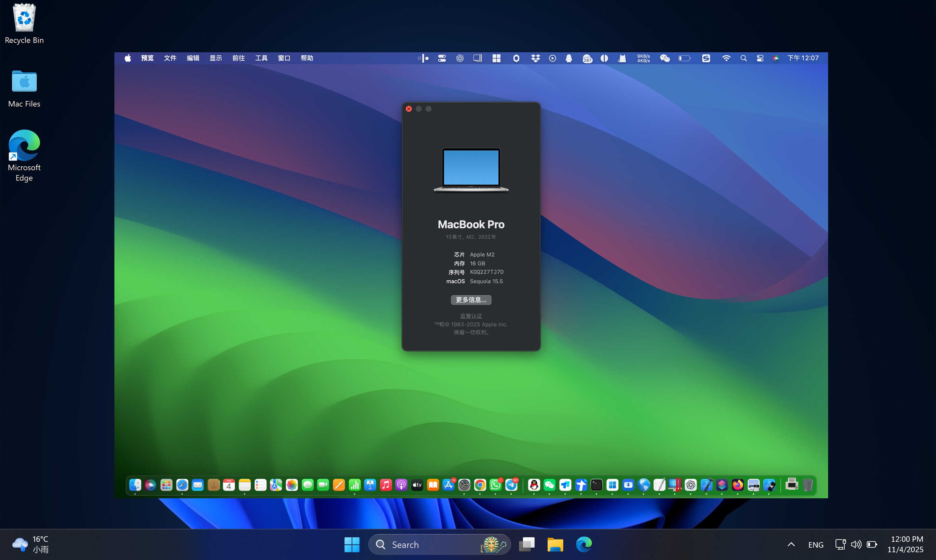Open App Store with 14 badge

(448, 485)
